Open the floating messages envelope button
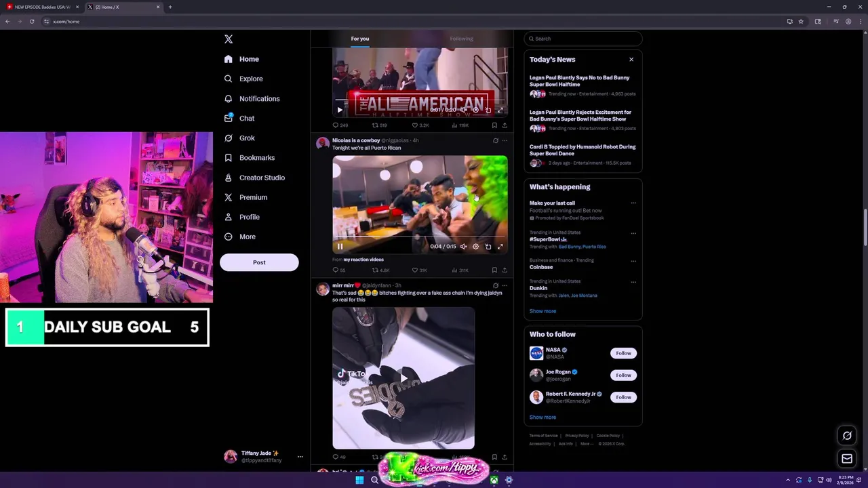Screen dimensions: 868x488 pos(847,459)
